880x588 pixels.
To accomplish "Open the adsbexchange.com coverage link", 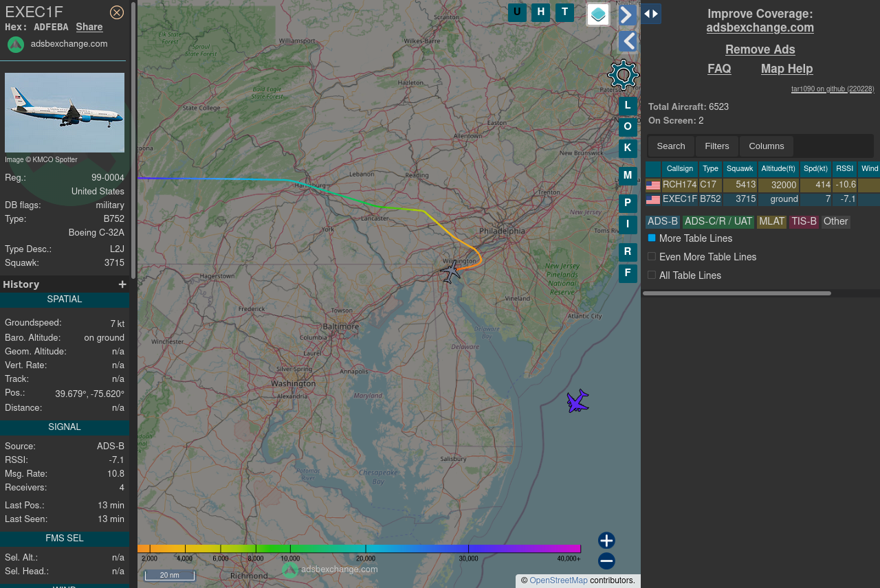I will point(760,27).
